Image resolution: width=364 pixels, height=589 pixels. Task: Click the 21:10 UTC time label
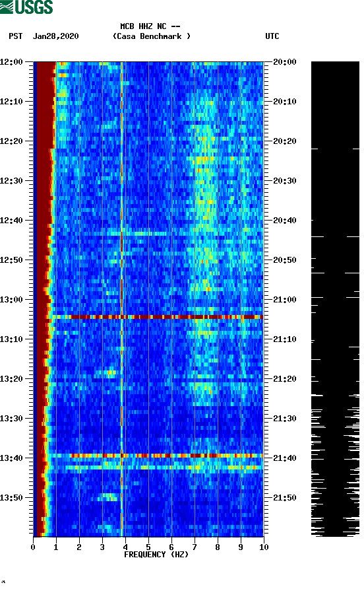[285, 339]
